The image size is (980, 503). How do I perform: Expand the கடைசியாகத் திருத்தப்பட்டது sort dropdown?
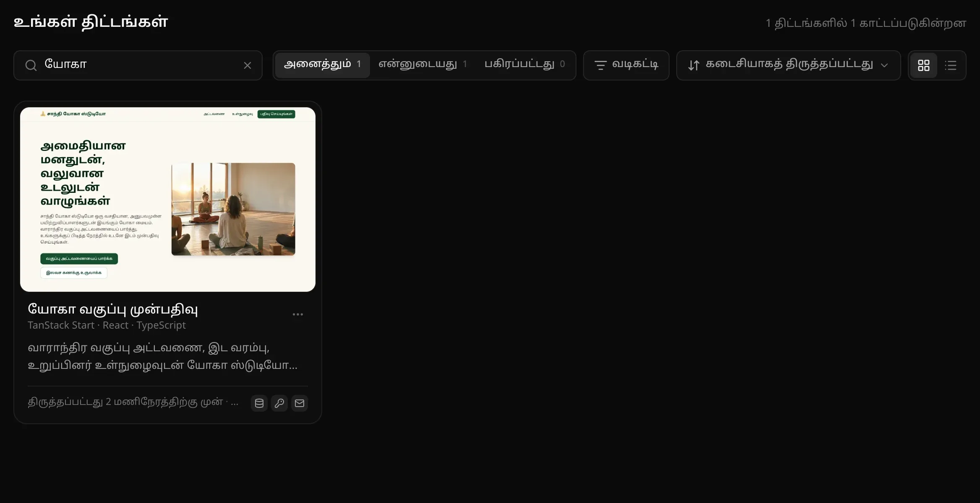[x=788, y=65]
